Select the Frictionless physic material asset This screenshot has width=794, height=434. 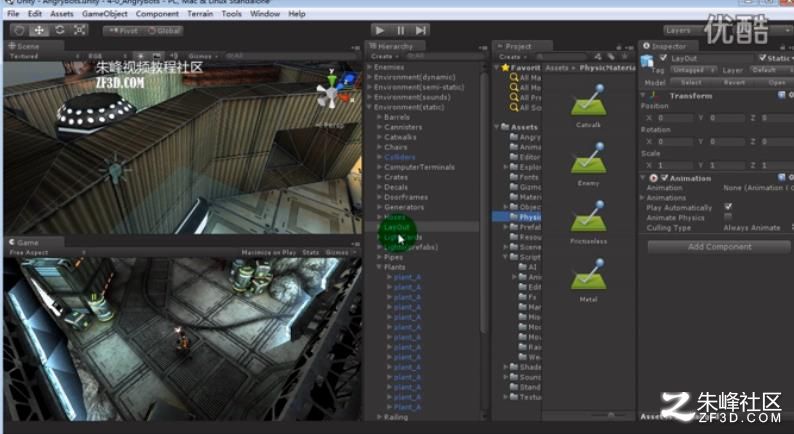pos(588,222)
